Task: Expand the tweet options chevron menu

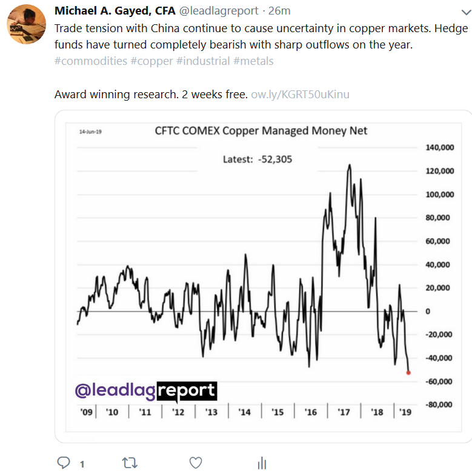Action: click(x=465, y=12)
